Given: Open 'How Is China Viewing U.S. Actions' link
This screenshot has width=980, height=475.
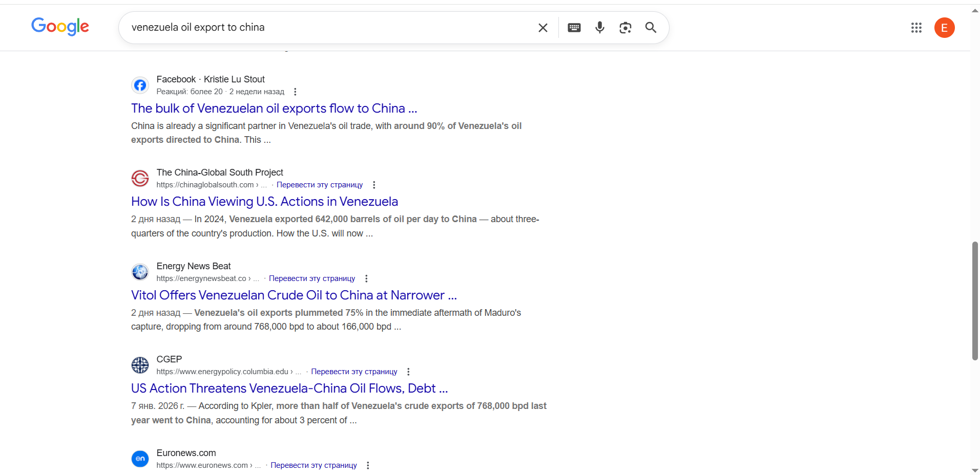Looking at the screenshot, I should [264, 202].
